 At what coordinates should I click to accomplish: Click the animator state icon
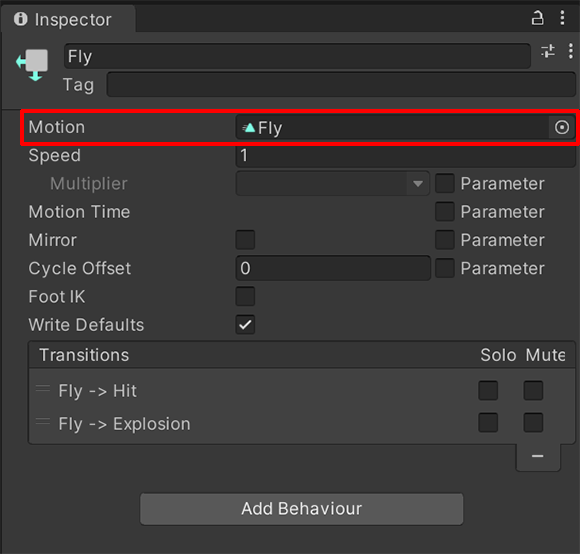click(32, 65)
